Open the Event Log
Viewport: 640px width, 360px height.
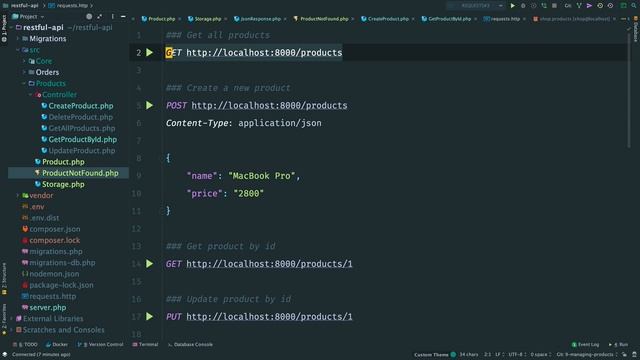click(585, 344)
